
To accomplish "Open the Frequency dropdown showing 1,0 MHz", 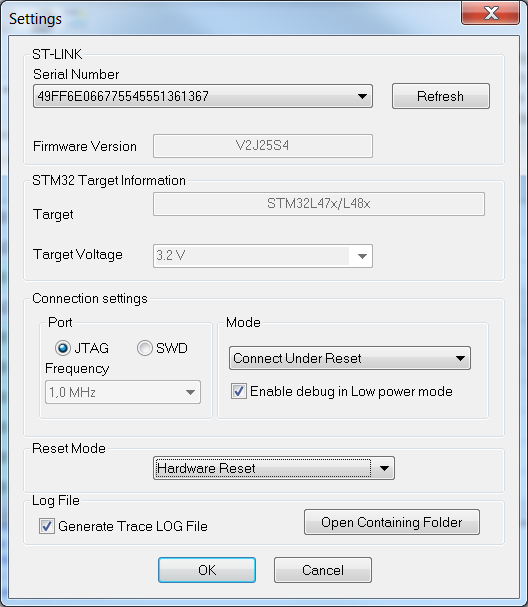I will pos(123,392).
